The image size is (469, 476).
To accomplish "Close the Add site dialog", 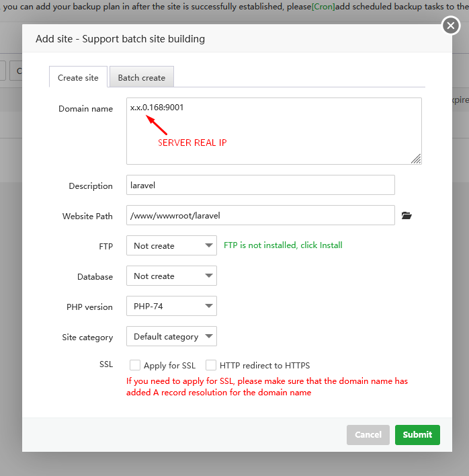I will [450, 26].
